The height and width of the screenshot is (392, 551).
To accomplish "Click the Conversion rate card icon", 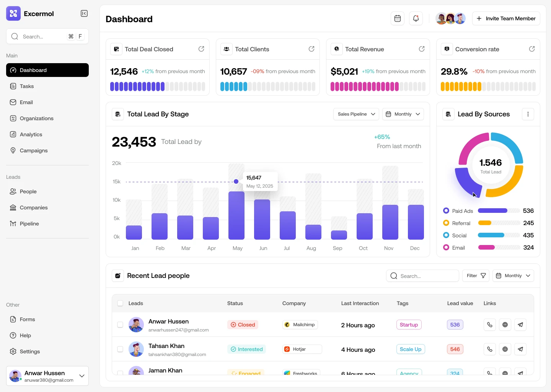I will point(447,49).
